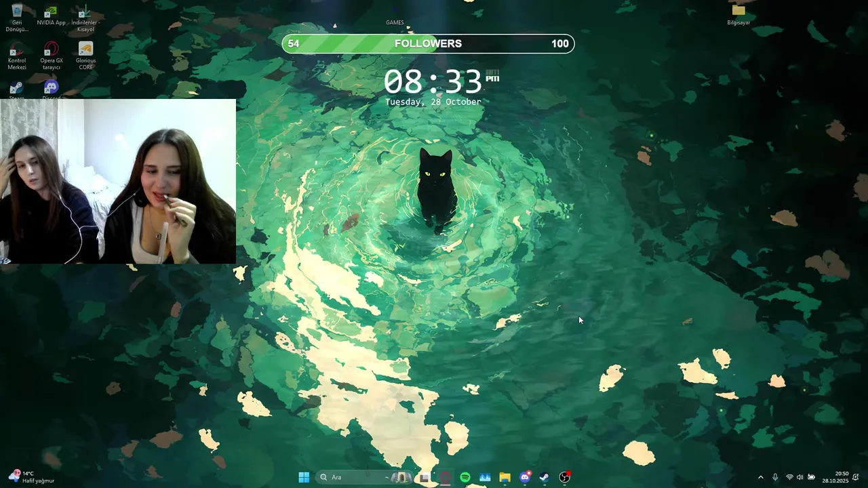
Task: Open the notification bell icon
Action: 856,477
